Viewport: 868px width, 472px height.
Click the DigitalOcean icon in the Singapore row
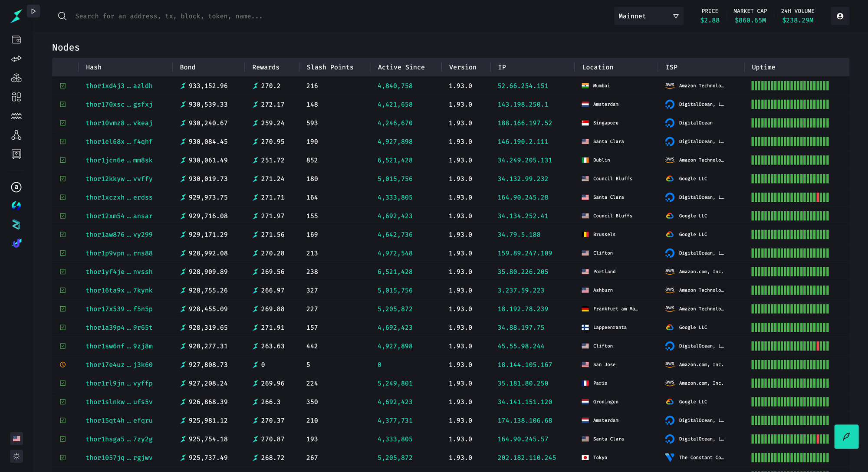point(670,123)
